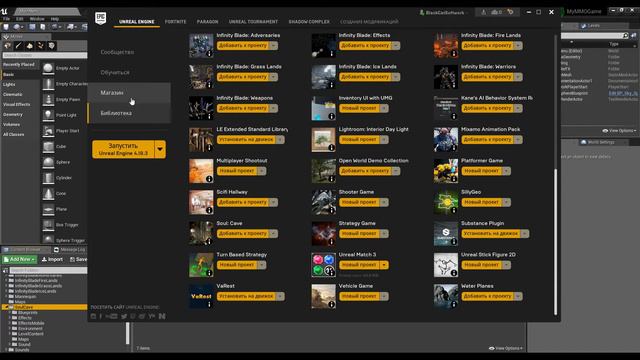Image resolution: width=640 pixels, height=360 pixels.
Task: Switch to Paragon tab in launcher
Action: pos(207,22)
